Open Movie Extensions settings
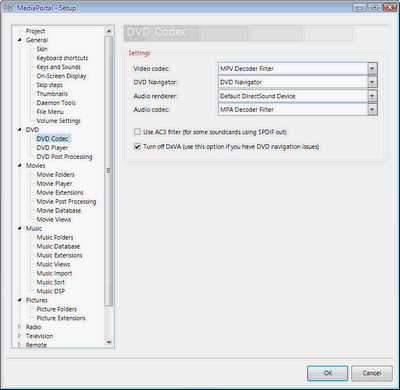Screen dimensions: 400x390 [x=60, y=193]
